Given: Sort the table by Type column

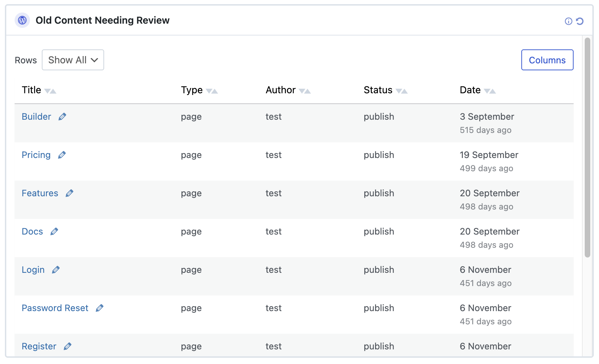Looking at the screenshot, I should tap(212, 91).
